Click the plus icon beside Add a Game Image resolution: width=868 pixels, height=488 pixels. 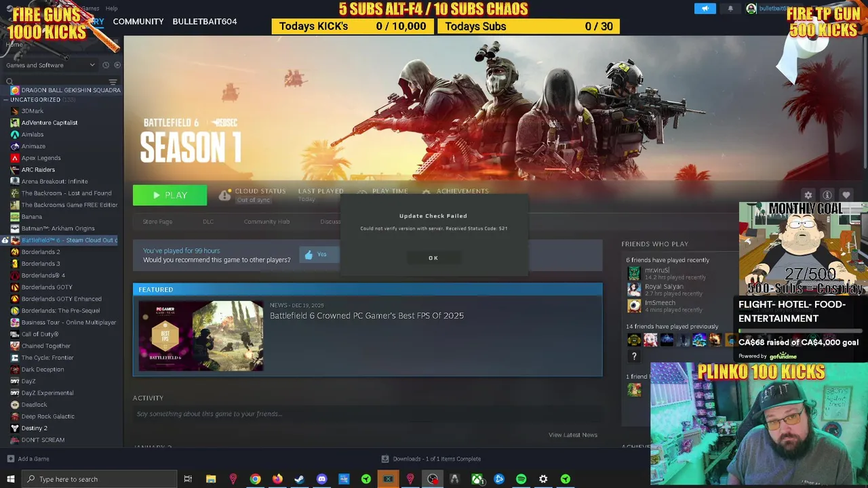point(11,459)
